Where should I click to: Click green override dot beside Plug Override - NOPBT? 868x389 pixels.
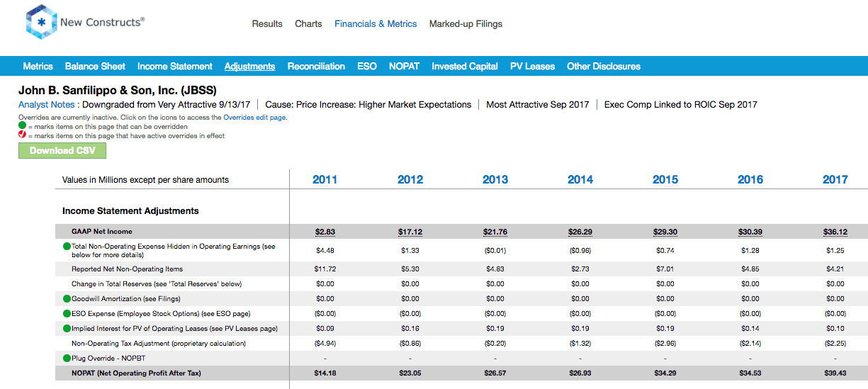[x=67, y=359]
